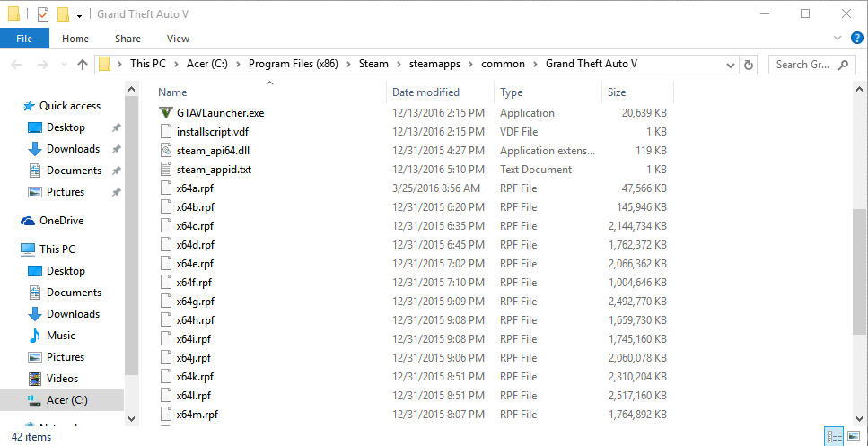Sort files by the Name column header
This screenshot has height=446, width=868.
click(x=269, y=92)
